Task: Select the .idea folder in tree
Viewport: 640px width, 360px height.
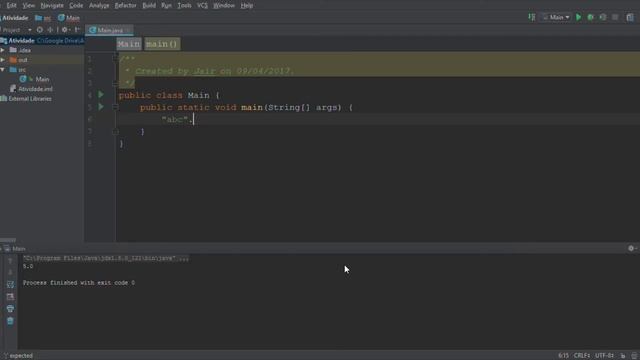Action: click(x=20, y=50)
